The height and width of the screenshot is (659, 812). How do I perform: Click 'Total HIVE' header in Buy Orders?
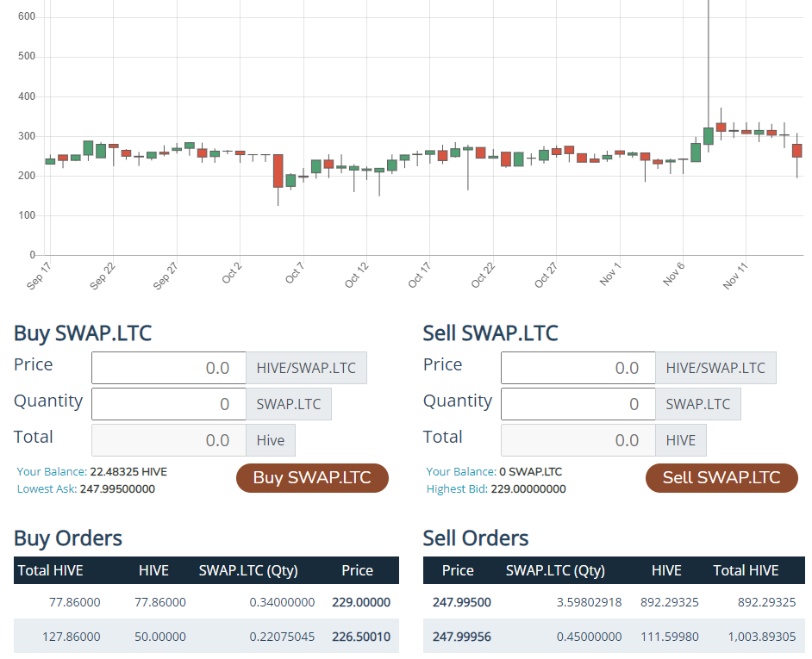50,570
